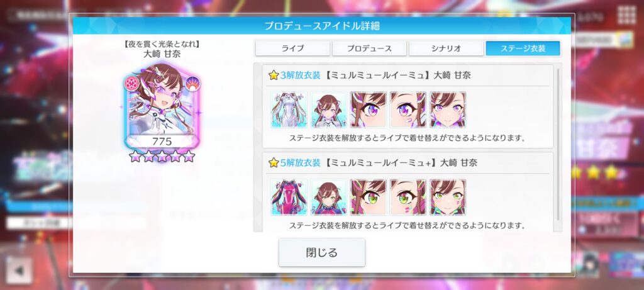Select the purple eye with cheek mark icon
Screen dimensions: 644x290
click(408, 109)
